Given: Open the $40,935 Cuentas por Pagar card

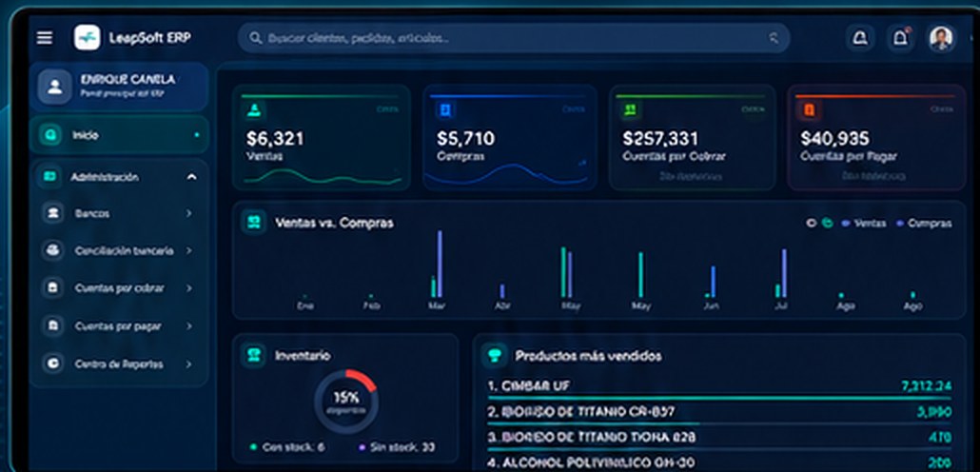Looking at the screenshot, I should pyautogui.click(x=876, y=138).
